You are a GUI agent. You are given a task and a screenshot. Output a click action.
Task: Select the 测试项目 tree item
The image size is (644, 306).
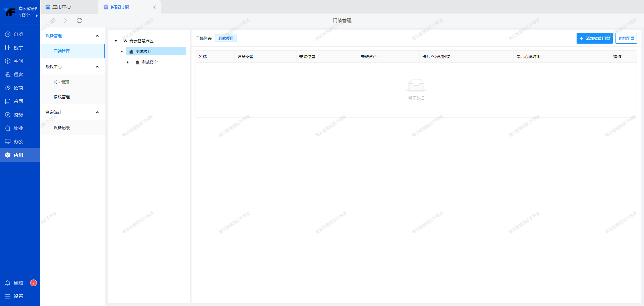[144, 52]
